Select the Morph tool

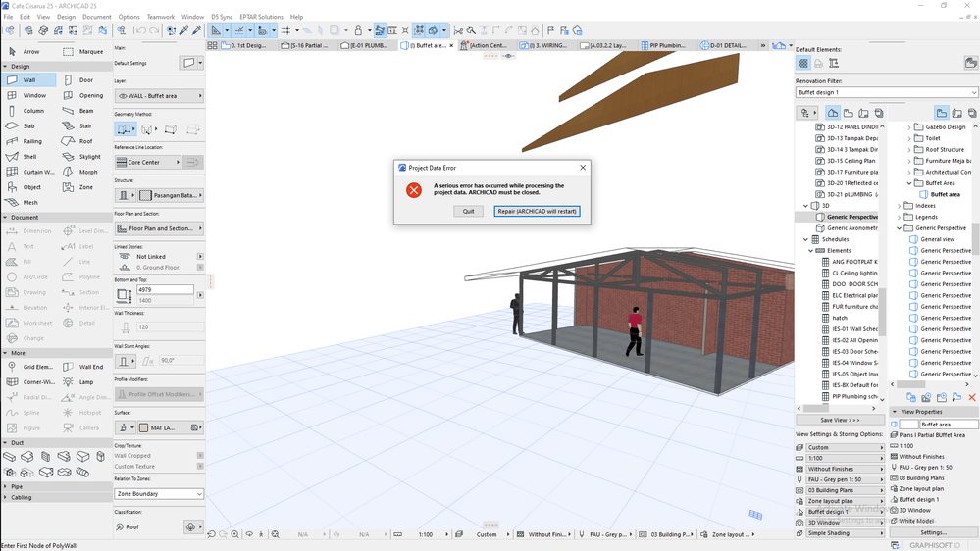tap(85, 172)
